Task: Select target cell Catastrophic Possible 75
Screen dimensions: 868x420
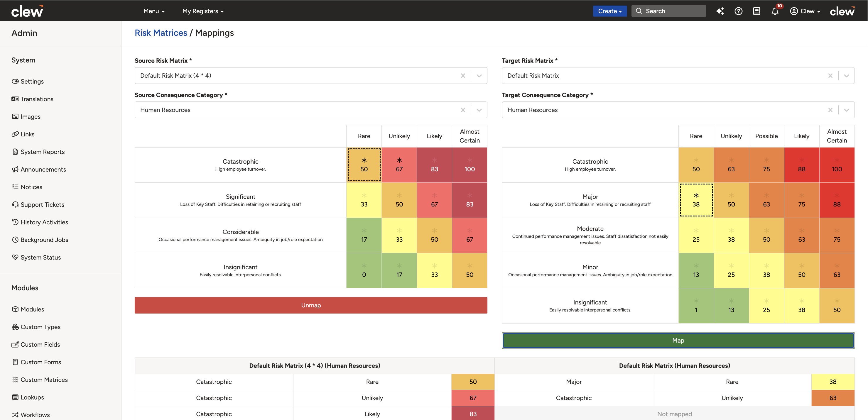Action: pyautogui.click(x=766, y=165)
